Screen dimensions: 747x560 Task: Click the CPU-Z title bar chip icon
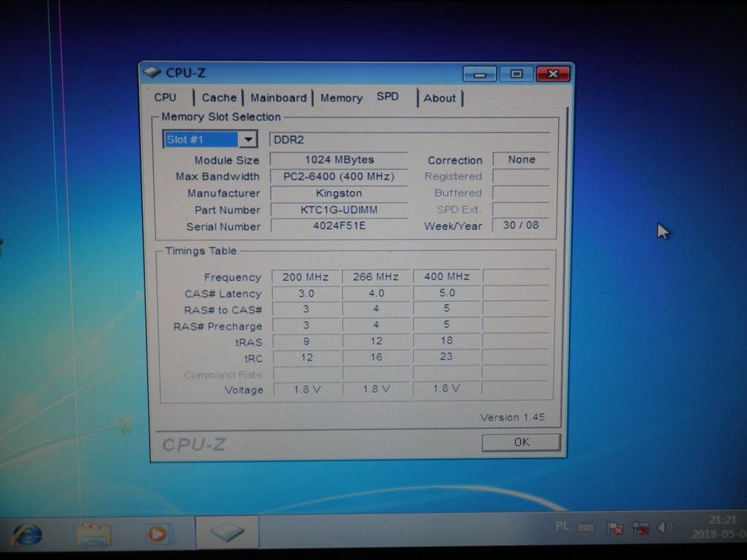[152, 72]
